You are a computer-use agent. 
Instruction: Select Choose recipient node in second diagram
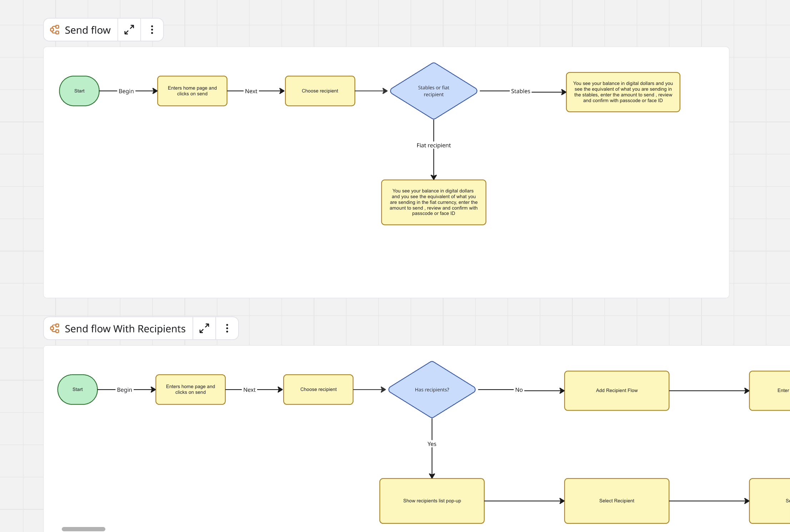318,390
